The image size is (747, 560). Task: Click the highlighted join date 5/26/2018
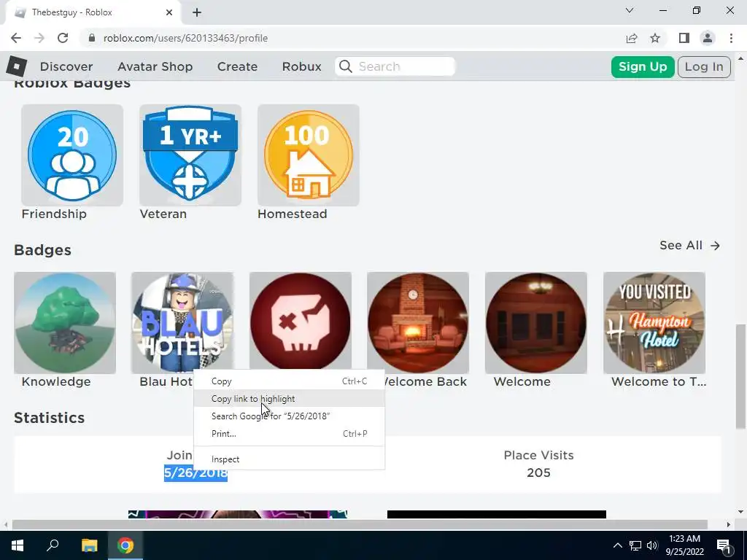click(196, 472)
